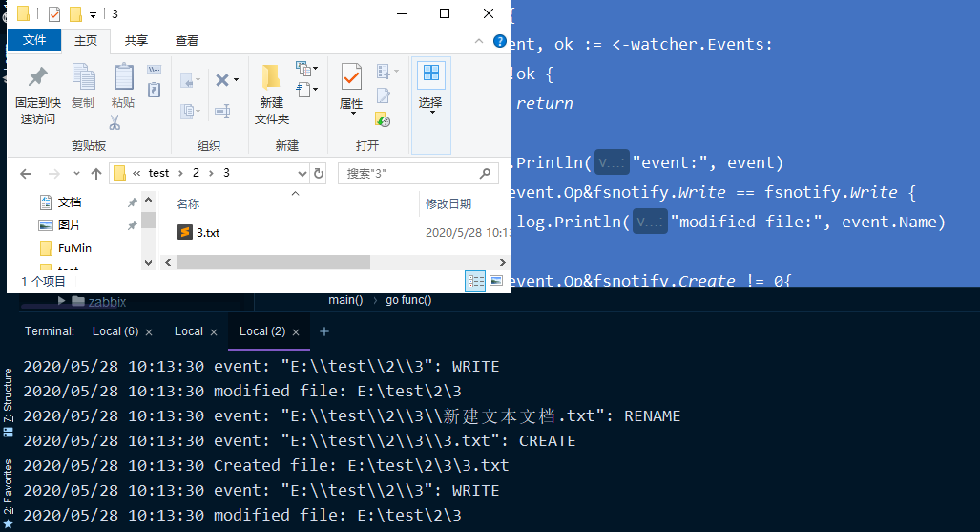Click the Back arrow in Explorer navigation
The width and height of the screenshot is (980, 532).
pyautogui.click(x=26, y=174)
